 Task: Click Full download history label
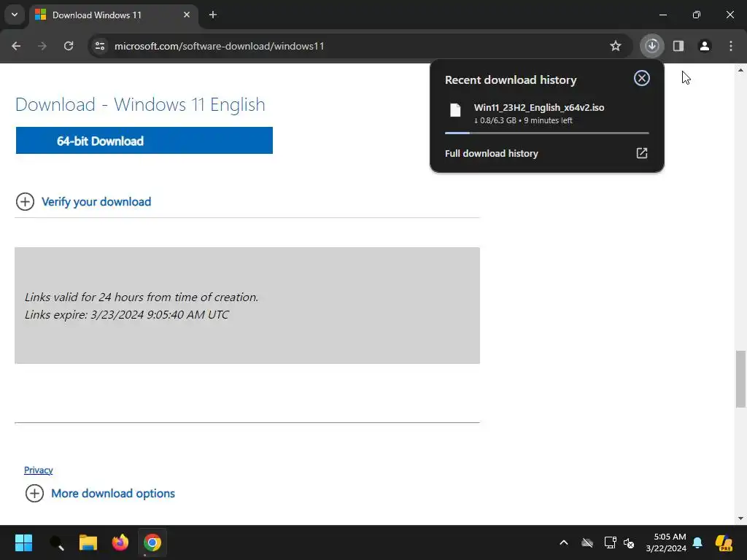click(x=491, y=153)
